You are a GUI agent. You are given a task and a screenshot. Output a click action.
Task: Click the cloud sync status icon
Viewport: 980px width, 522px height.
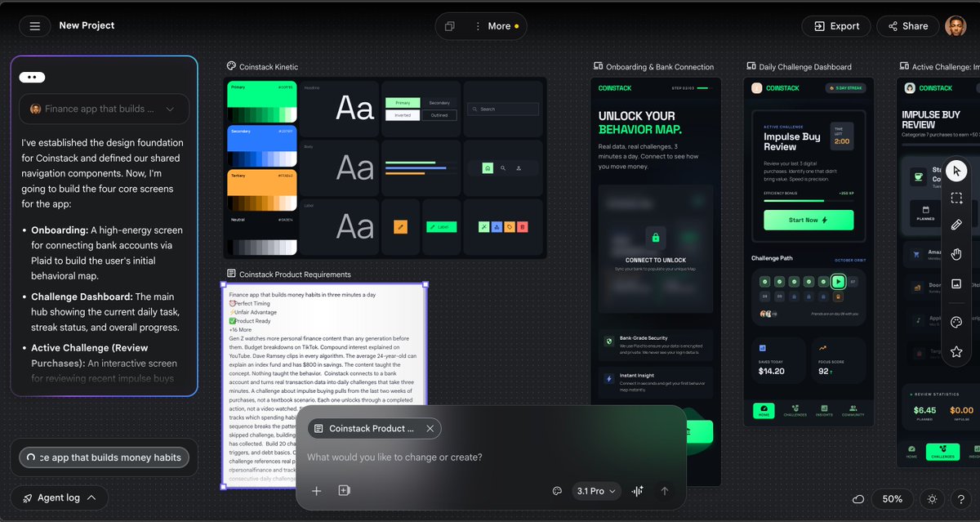click(x=858, y=499)
